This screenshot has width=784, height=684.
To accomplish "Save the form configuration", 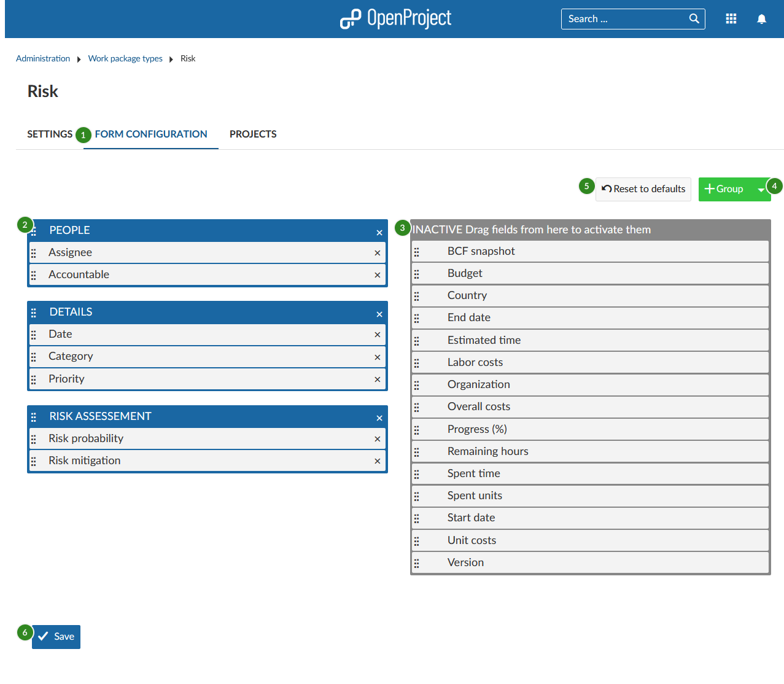I will tap(56, 637).
